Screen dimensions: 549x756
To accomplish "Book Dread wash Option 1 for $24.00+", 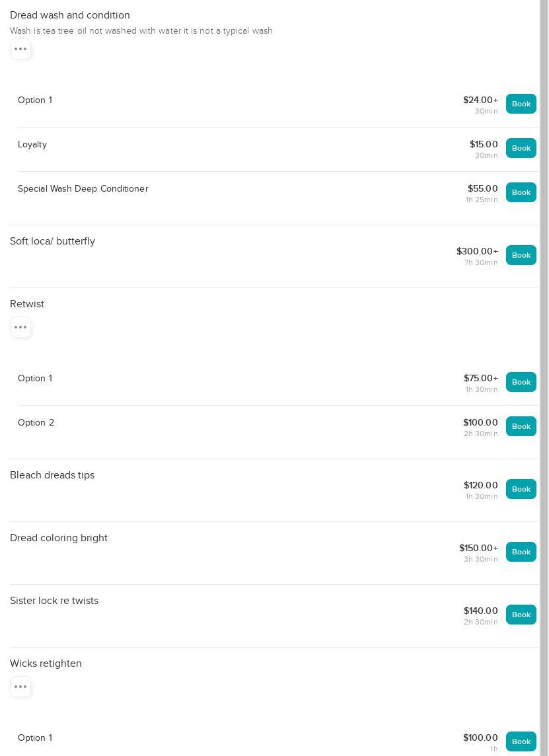I will [521, 104].
